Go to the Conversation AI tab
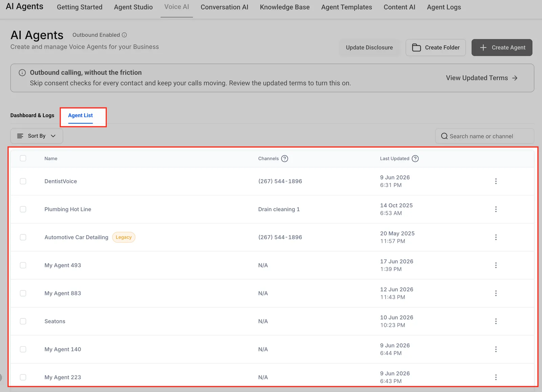The width and height of the screenshot is (542, 392). click(225, 7)
